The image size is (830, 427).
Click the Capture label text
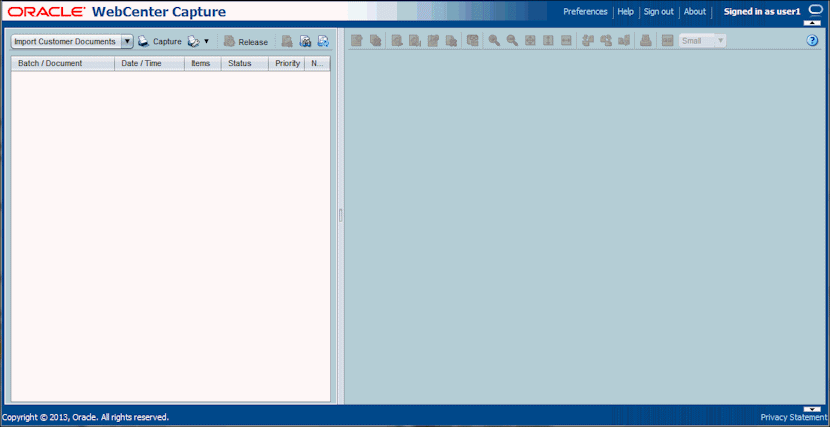[x=167, y=41]
